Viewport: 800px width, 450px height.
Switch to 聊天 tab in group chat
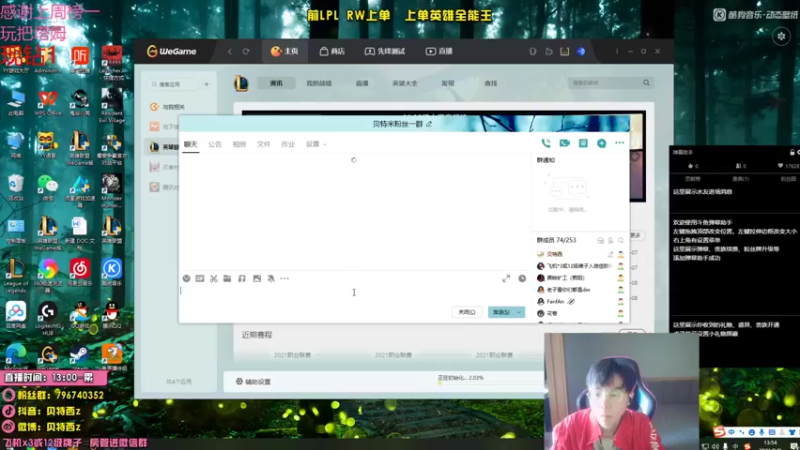pos(190,144)
